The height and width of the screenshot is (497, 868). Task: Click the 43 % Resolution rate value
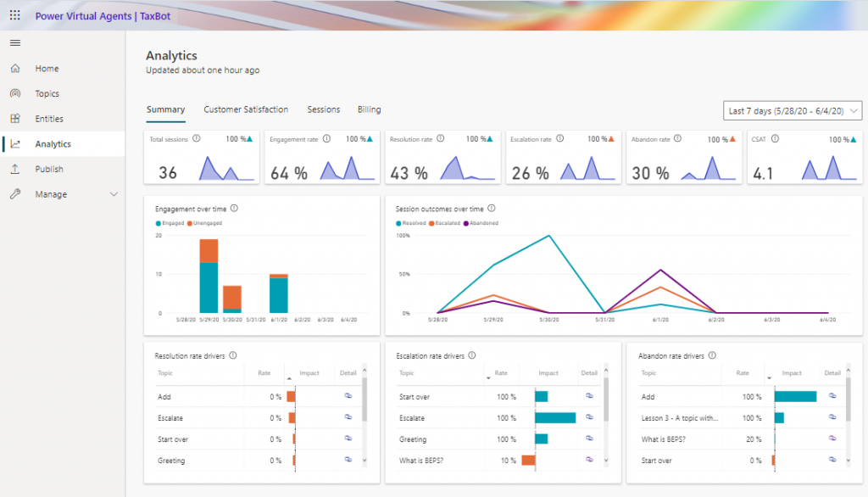coord(409,173)
